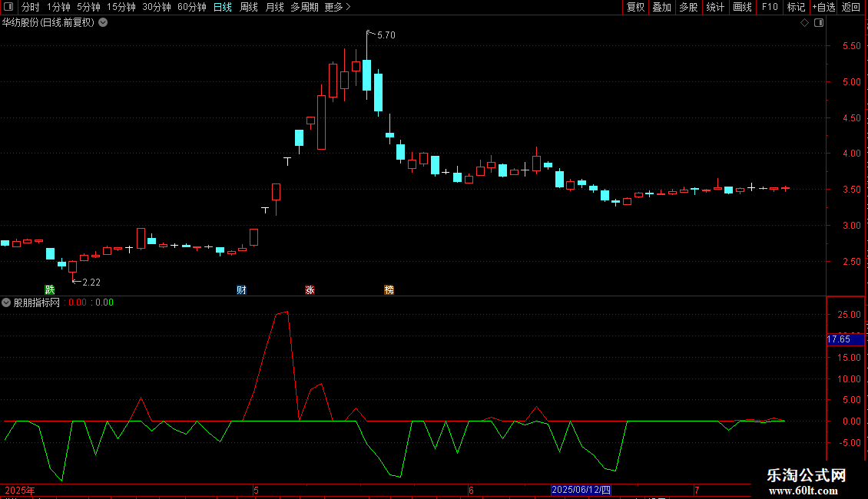Viewport: 868px width, 499px height.
Task: Open 画线 drawing tools
Action: point(742,7)
